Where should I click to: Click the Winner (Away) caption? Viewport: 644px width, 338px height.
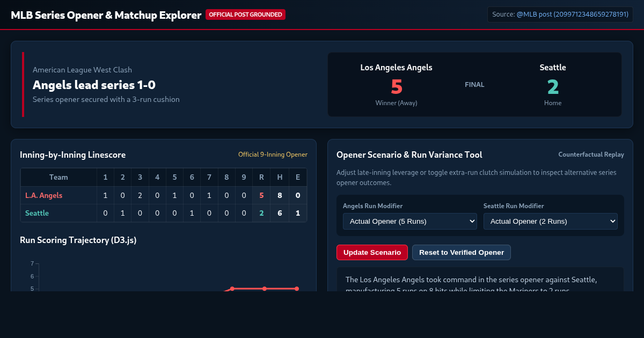397,103
